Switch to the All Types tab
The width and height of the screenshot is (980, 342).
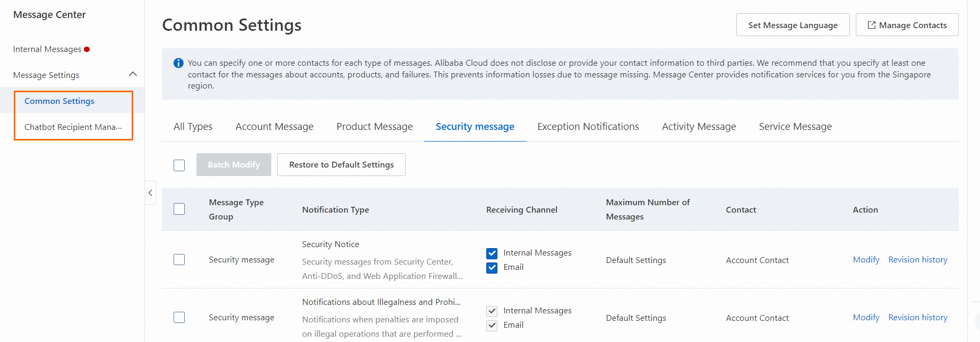coord(193,127)
